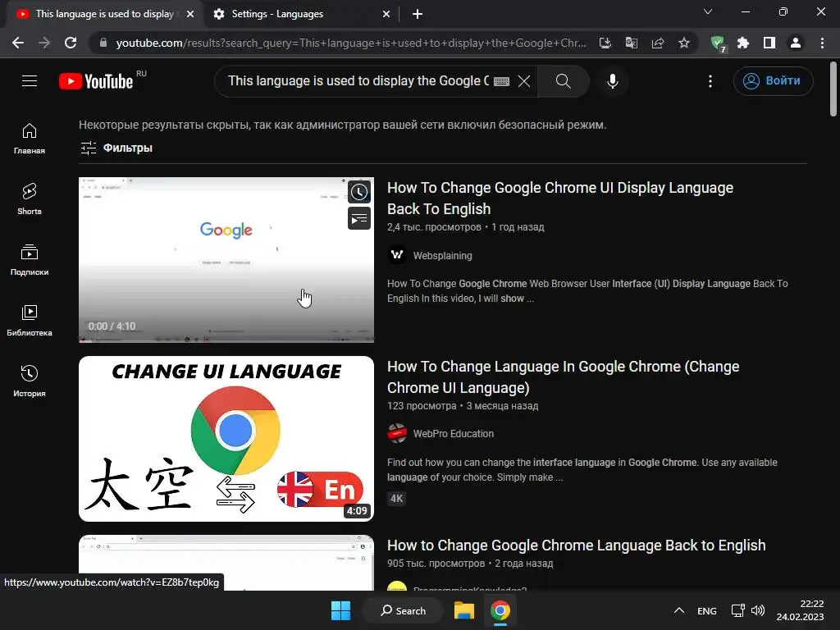The height and width of the screenshot is (630, 840).
Task: Focus the YouTube search text field
Action: 358,81
